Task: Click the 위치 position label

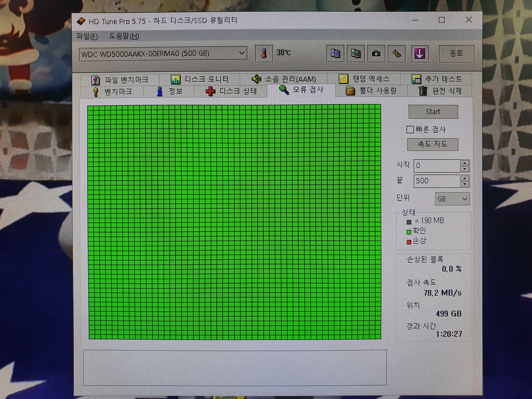Action: click(x=413, y=305)
